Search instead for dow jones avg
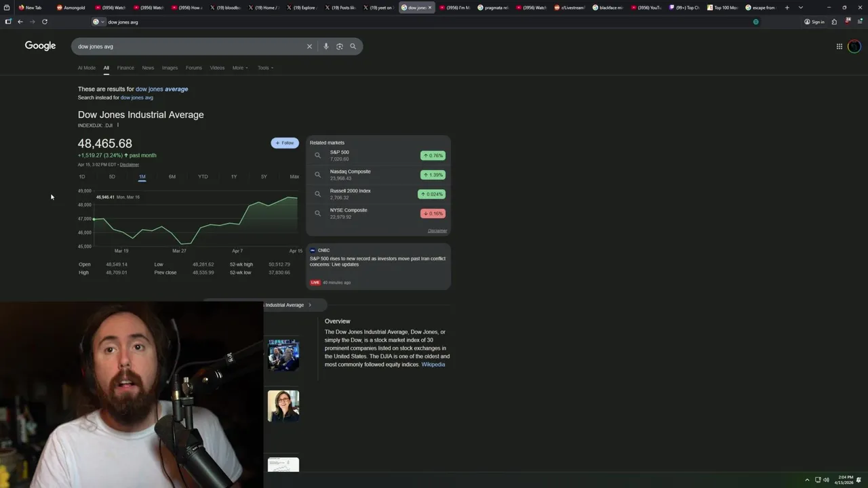This screenshot has width=868, height=488. tap(136, 98)
